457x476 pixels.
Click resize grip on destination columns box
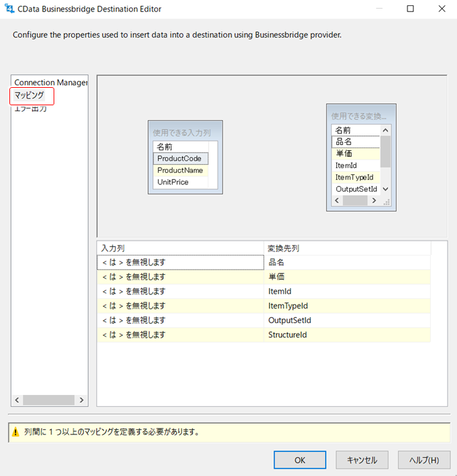(x=386, y=202)
